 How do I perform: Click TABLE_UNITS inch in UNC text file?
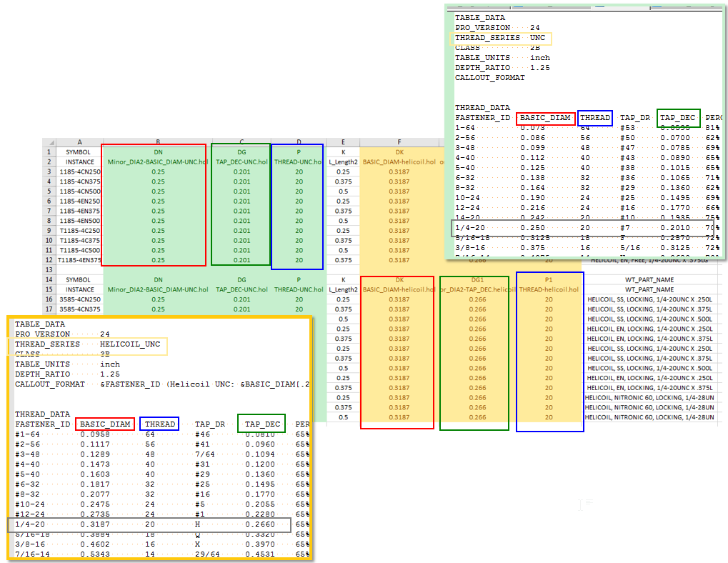pos(502,58)
